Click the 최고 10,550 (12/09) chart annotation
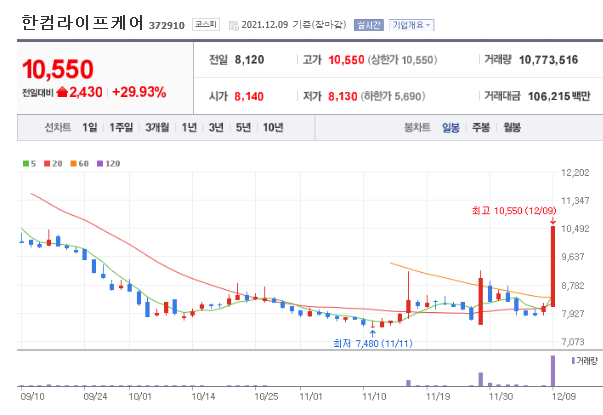Screen dimensions: 603x415 pos(514,211)
